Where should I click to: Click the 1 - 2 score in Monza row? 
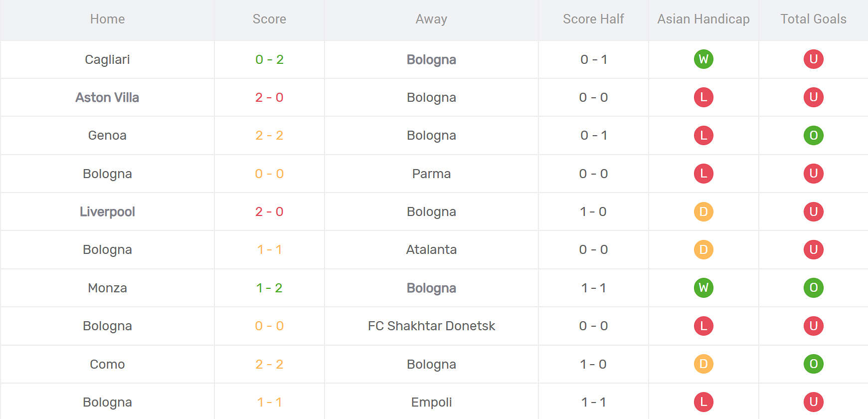tap(269, 288)
